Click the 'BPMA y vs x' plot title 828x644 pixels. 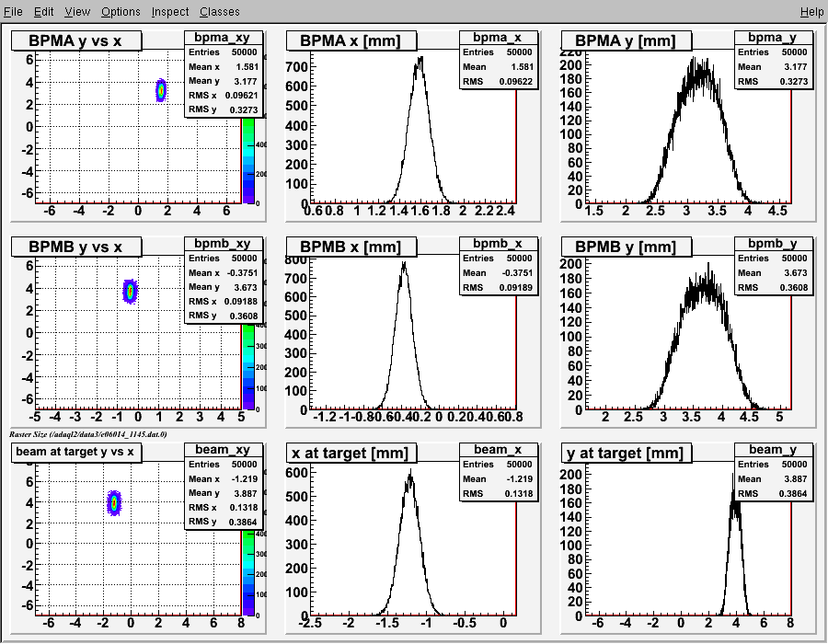click(x=76, y=40)
